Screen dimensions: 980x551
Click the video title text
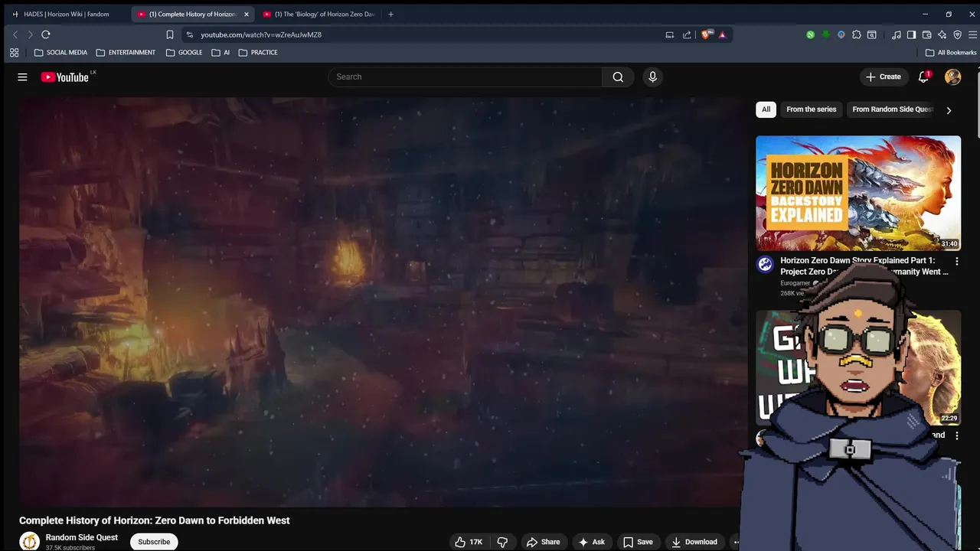click(155, 520)
